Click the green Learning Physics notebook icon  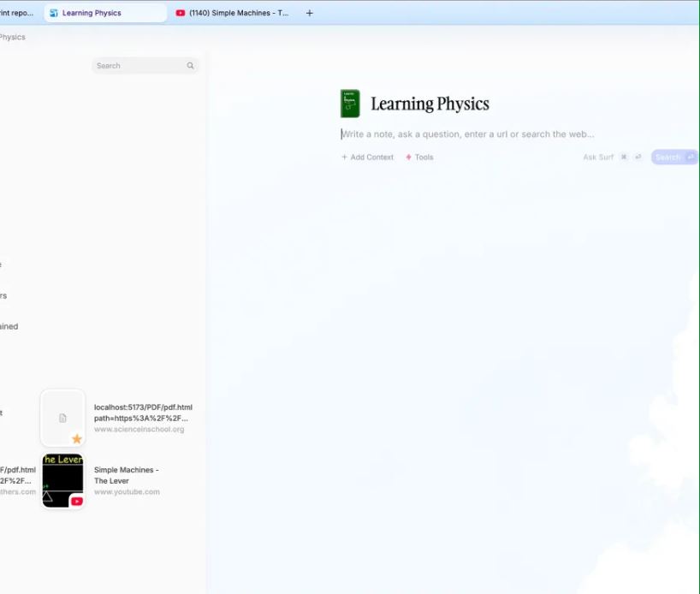[351, 104]
